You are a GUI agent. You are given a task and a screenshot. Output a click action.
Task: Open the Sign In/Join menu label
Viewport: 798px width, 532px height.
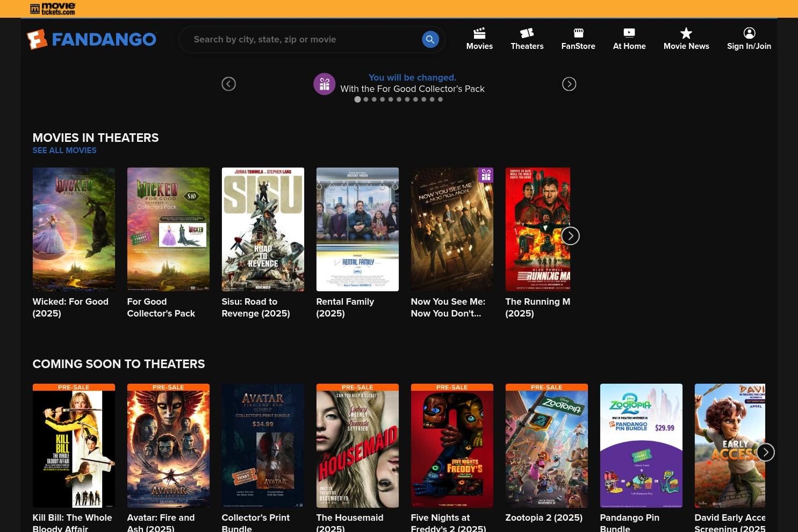coord(749,46)
